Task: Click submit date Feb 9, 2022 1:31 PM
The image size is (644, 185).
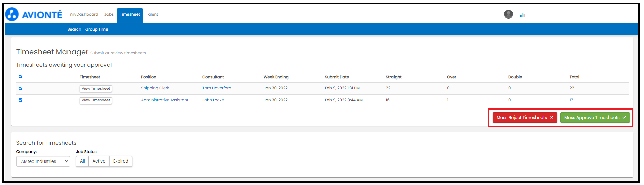Action: pos(342,88)
